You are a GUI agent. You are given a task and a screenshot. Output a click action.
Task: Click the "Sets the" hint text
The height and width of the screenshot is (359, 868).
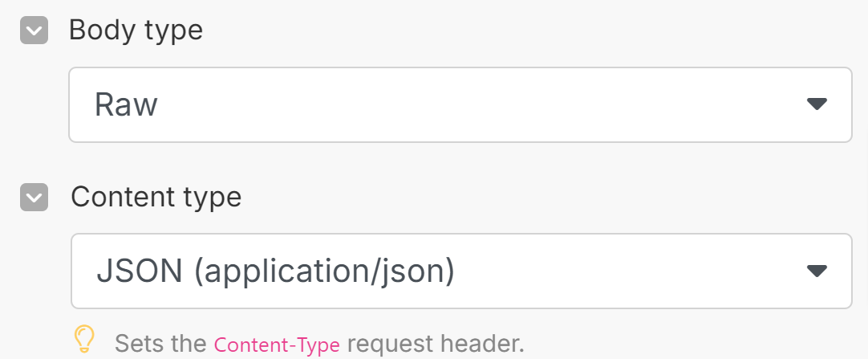160,344
